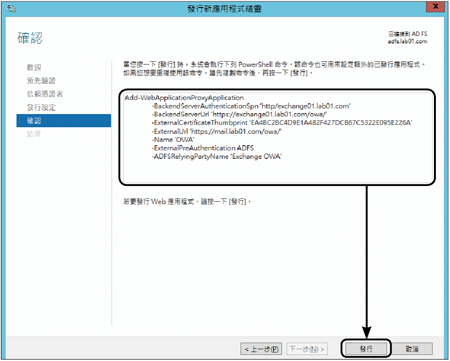The image size is (450, 361).
Task: Close the 發行新應用程式精靈 window
Action: [x=435, y=6]
